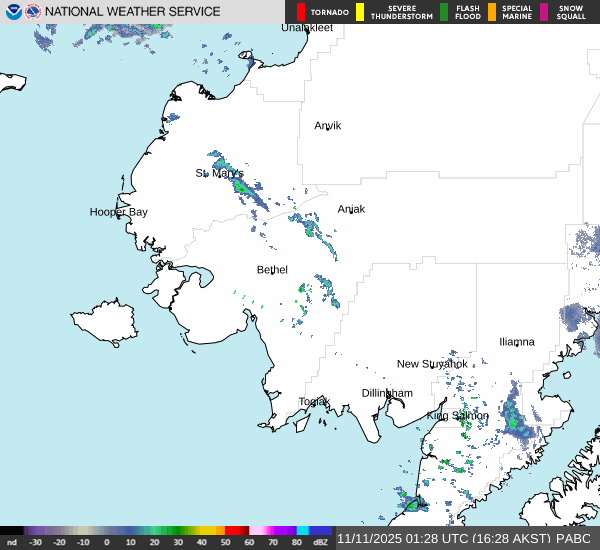Click the Anvik location label
Screen dimensions: 600x550
(327, 126)
